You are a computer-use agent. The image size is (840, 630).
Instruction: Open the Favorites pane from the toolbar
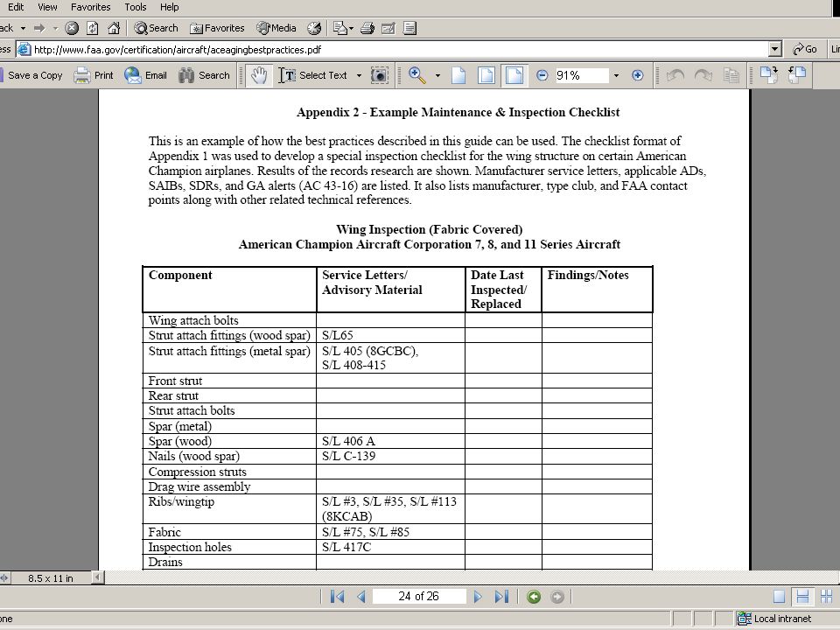218,28
